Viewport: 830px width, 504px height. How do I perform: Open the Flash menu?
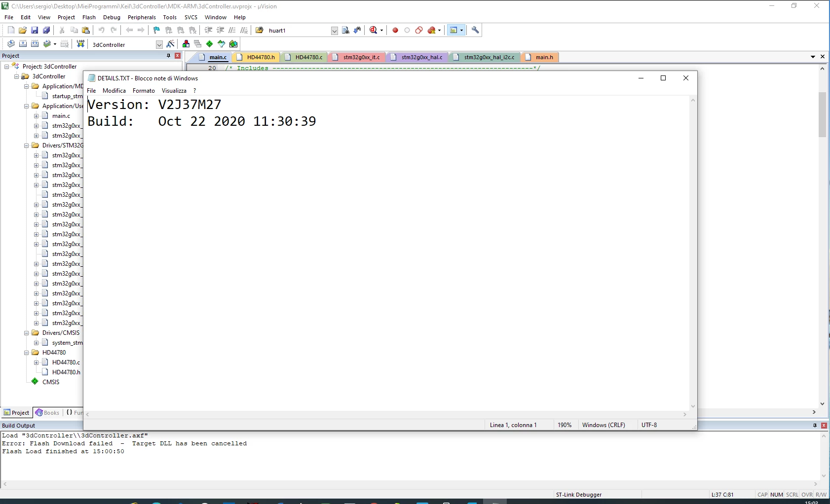pos(89,17)
